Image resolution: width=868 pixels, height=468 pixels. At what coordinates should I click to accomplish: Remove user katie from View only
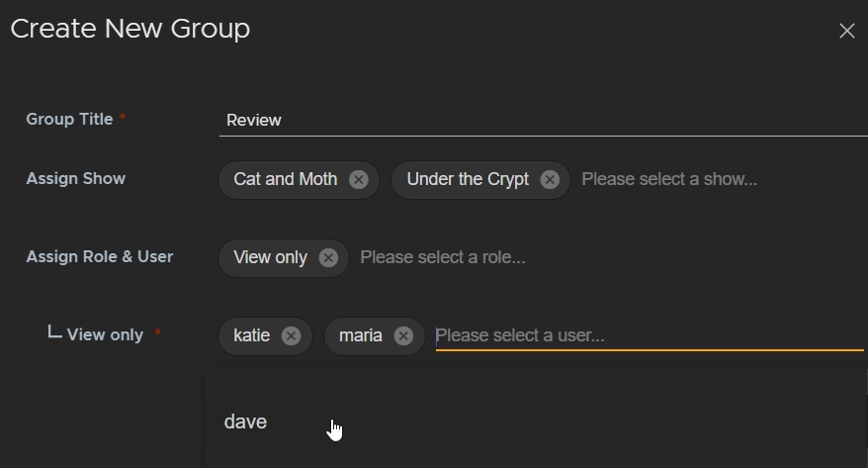291,336
